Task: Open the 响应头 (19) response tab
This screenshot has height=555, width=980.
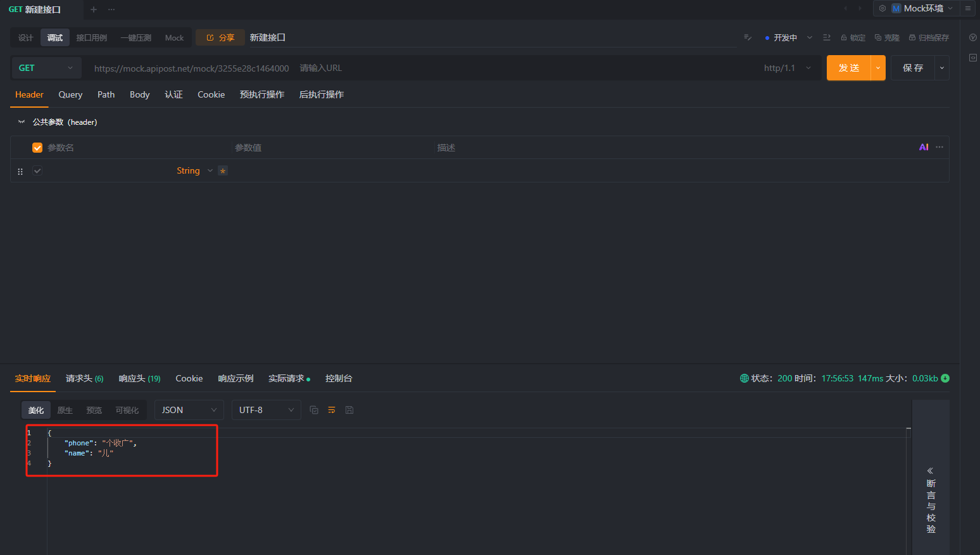Action: click(x=139, y=378)
